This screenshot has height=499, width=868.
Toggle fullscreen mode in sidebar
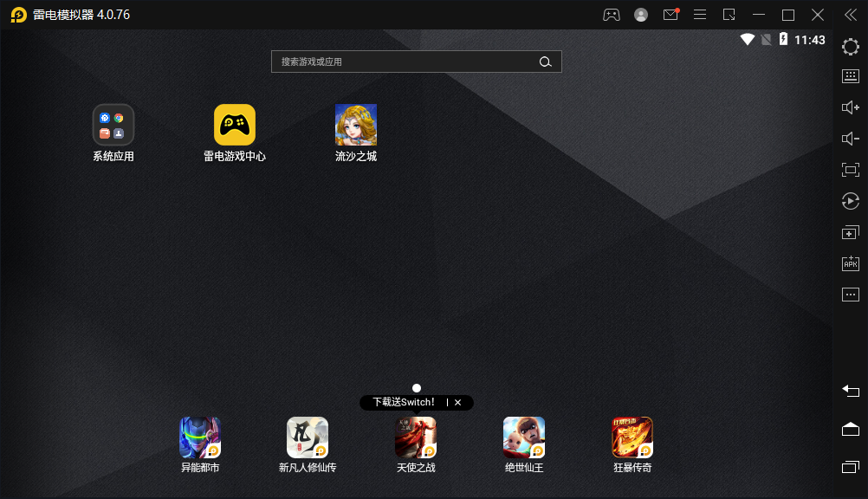click(x=851, y=170)
